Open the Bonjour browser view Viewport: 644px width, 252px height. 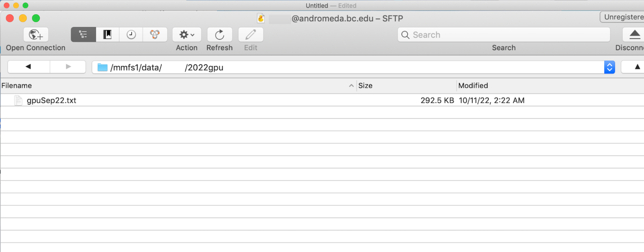pos(155,35)
